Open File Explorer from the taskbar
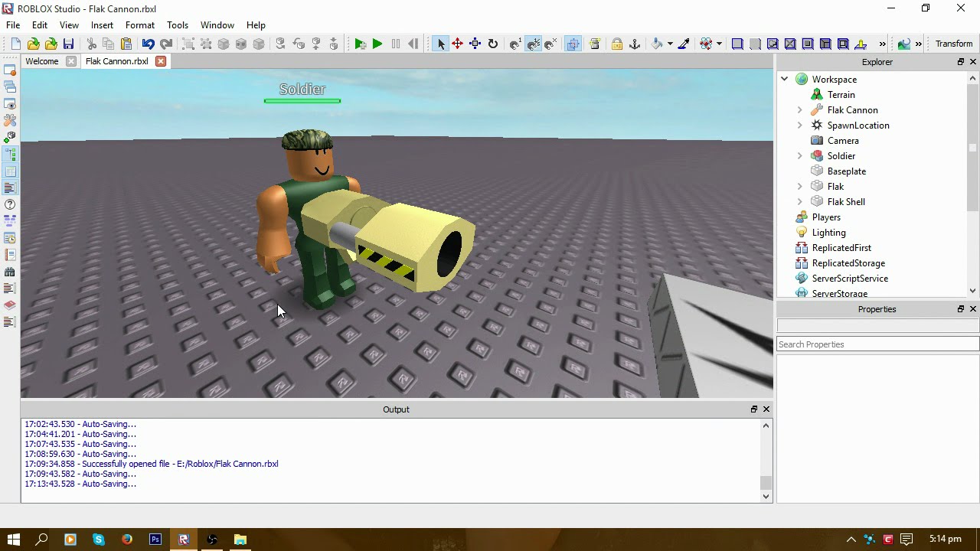Screen dimensions: 980x551 [x=240, y=540]
